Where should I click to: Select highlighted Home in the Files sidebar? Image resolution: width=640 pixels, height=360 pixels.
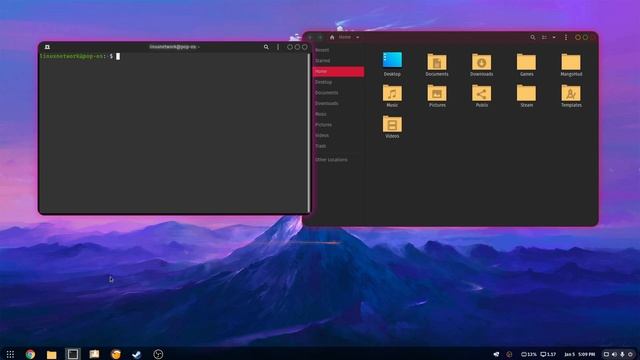point(338,71)
